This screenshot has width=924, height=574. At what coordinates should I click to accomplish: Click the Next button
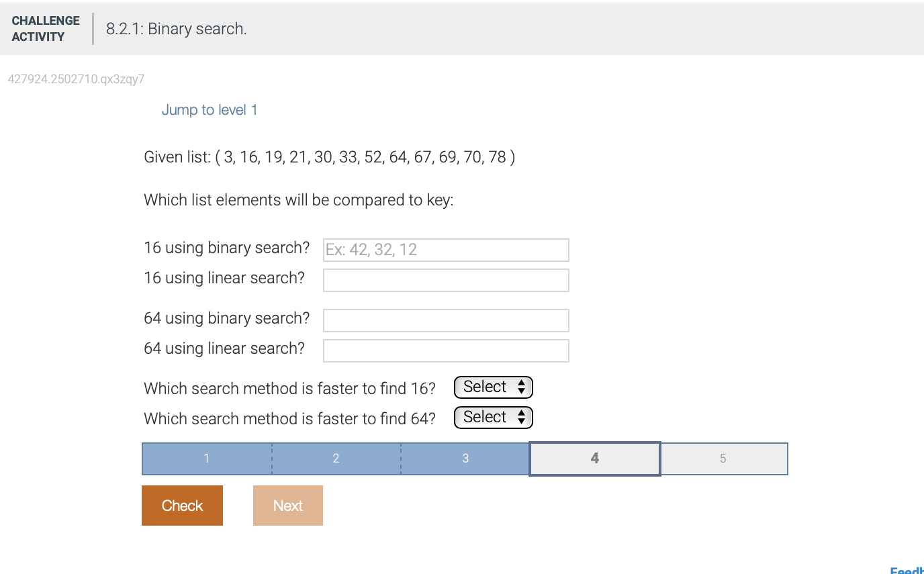pyautogui.click(x=287, y=505)
